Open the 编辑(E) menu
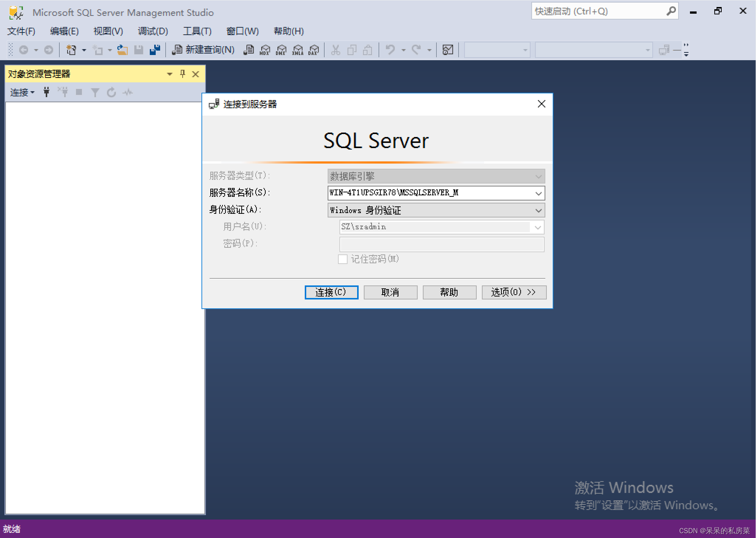The width and height of the screenshot is (756, 538). (x=64, y=31)
